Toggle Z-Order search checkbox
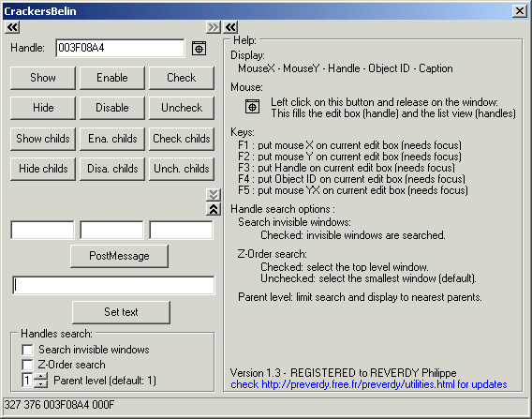Image resolution: width=532 pixels, height=419 pixels. coord(27,365)
